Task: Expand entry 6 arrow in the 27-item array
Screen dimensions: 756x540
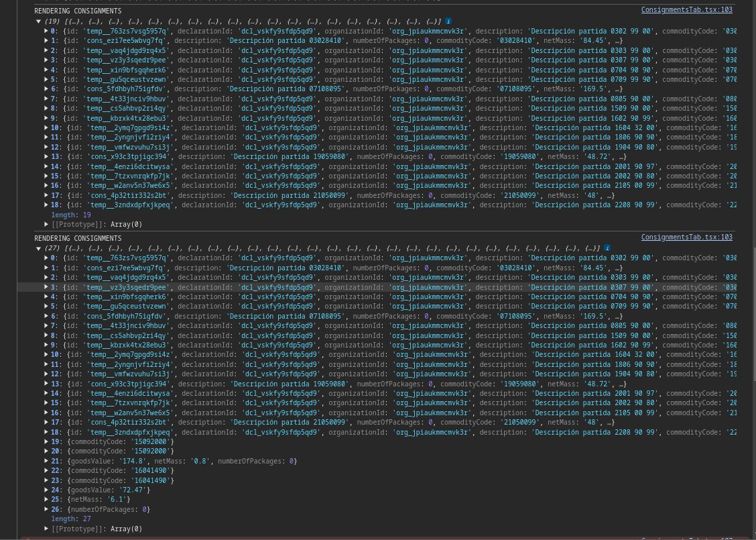Action: (x=46, y=316)
